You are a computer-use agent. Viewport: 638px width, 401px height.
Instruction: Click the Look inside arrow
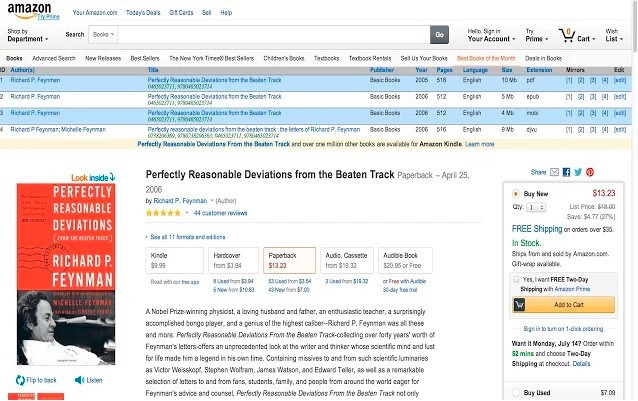coord(112,177)
